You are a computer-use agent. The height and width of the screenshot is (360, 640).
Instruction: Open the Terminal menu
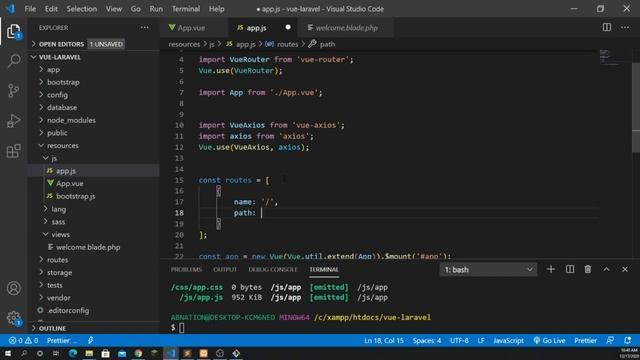tap(186, 9)
